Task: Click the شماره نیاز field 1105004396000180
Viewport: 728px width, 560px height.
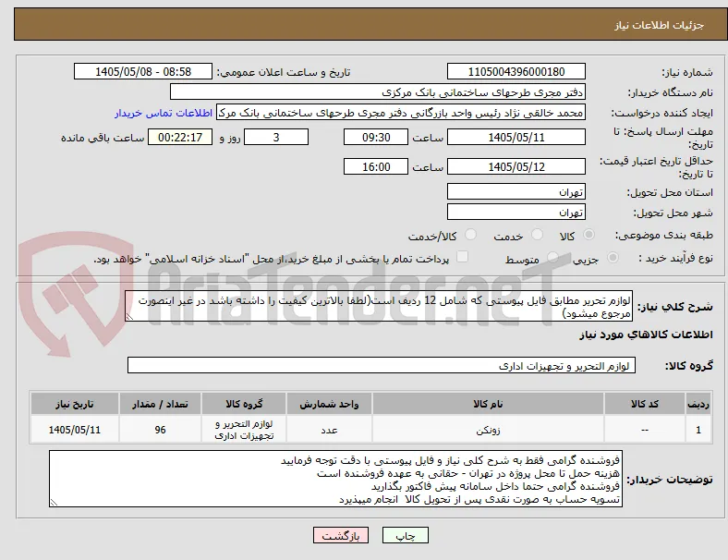Action: 516,71
